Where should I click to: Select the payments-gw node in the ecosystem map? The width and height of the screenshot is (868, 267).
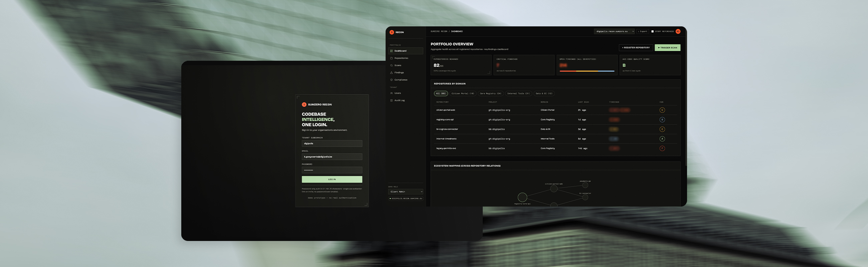click(x=585, y=185)
